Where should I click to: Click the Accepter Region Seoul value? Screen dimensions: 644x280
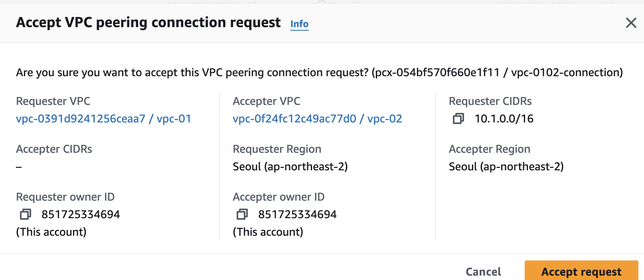coord(506,166)
